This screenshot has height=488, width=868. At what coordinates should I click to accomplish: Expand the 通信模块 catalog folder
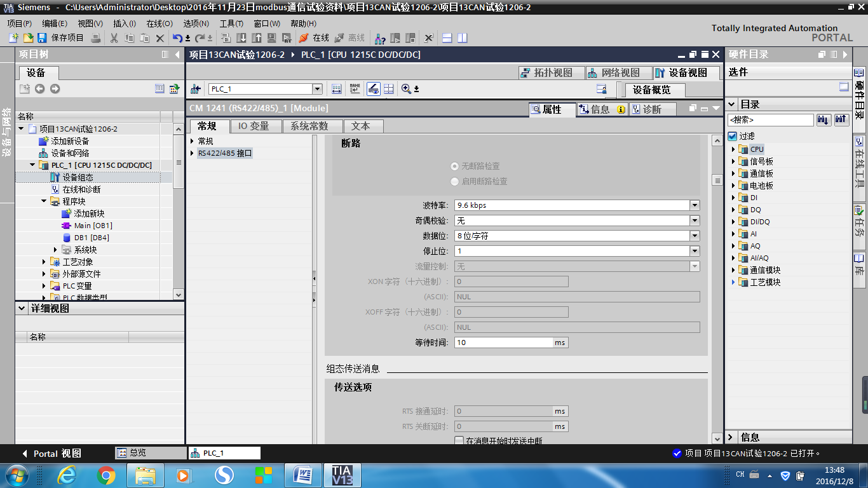(x=733, y=270)
